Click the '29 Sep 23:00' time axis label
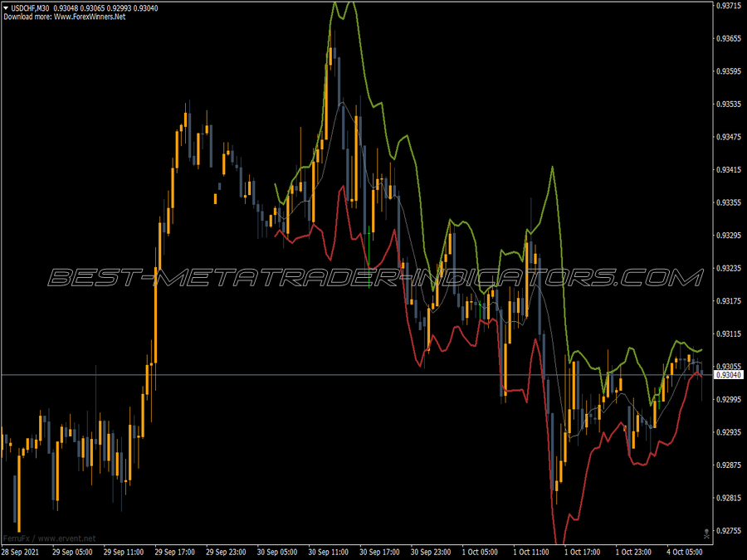Viewport: 747px width, 560px height. (226, 553)
